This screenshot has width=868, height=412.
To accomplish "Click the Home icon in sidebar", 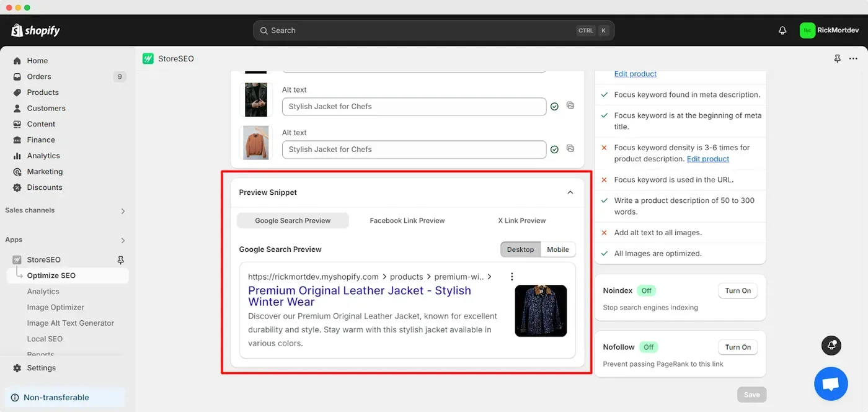I will 17,61.
